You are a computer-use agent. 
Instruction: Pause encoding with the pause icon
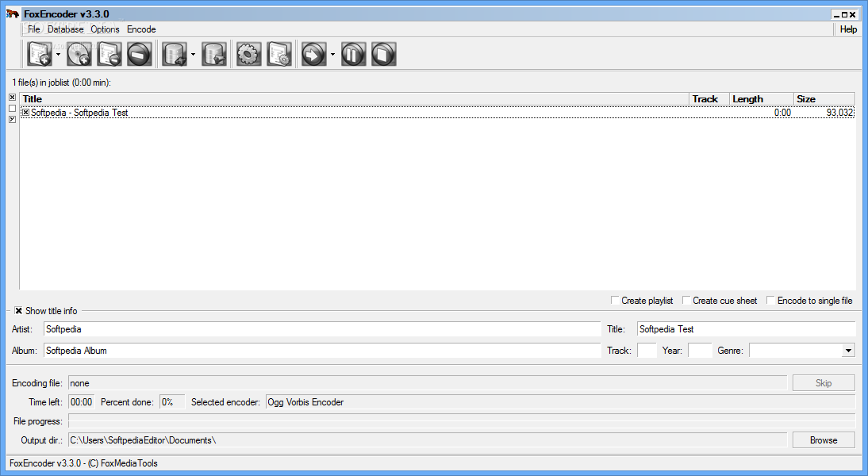(353, 54)
